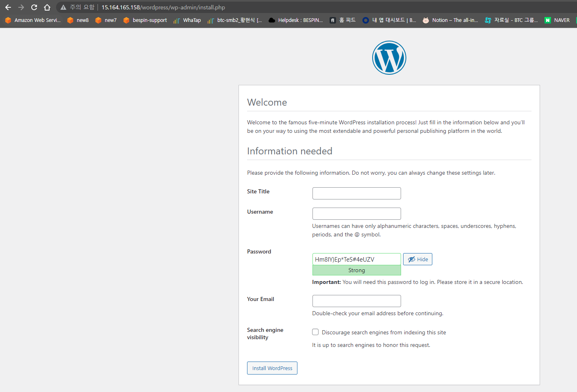Click 'Double-check your email address' note
The image size is (577, 392).
pos(378,313)
